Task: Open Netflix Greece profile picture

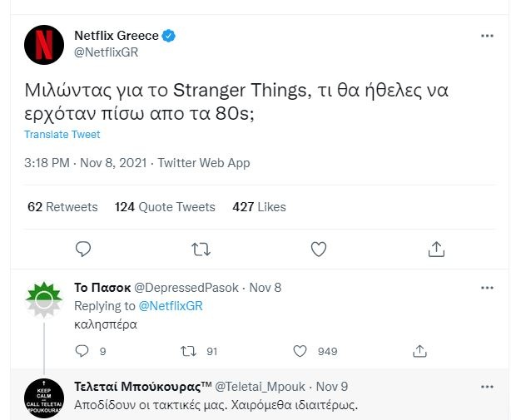Action: [x=44, y=45]
